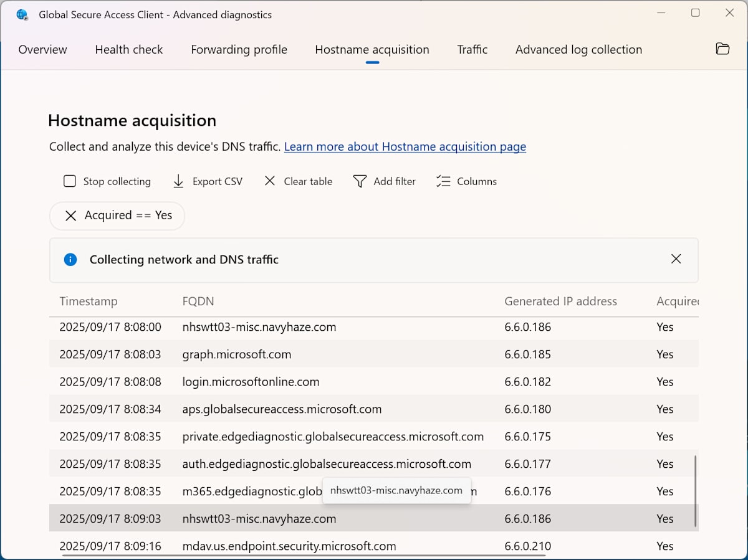
Task: Click the Export CSV download arrow icon
Action: click(178, 181)
